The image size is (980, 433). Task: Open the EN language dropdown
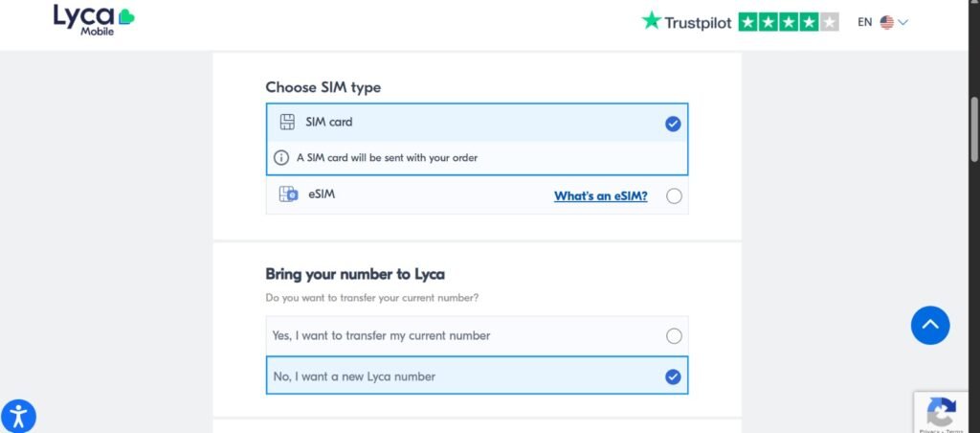[865, 22]
